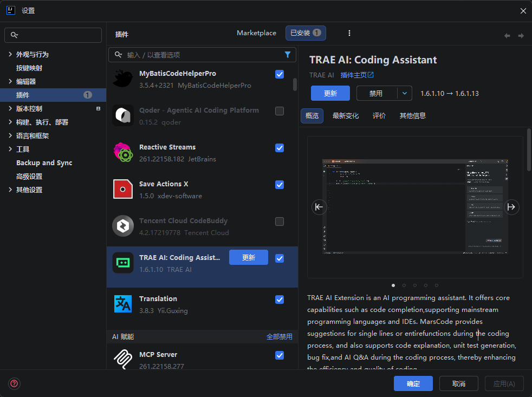The height and width of the screenshot is (397, 532).
Task: Click 全部禁用 link for AI 赋能 group
Action: [x=279, y=336]
